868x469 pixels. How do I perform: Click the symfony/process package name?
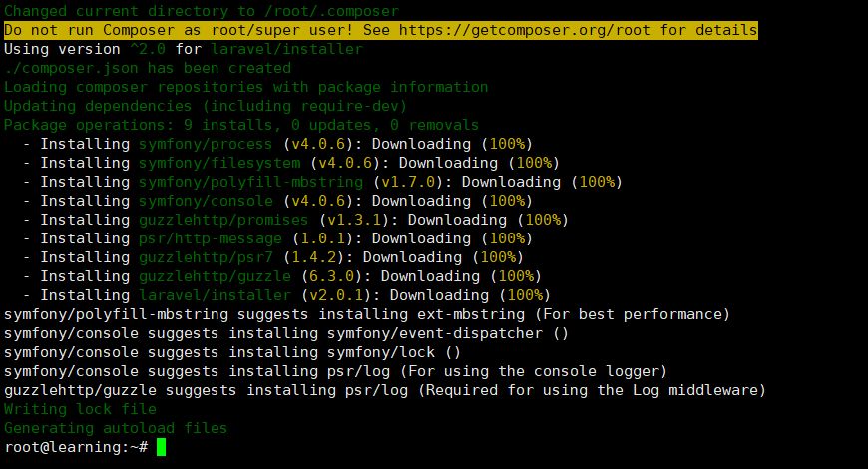tap(206, 144)
